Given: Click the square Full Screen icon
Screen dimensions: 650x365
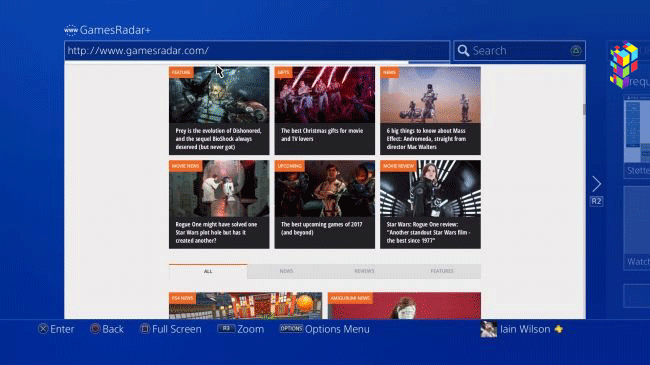Looking at the screenshot, I should (x=144, y=329).
